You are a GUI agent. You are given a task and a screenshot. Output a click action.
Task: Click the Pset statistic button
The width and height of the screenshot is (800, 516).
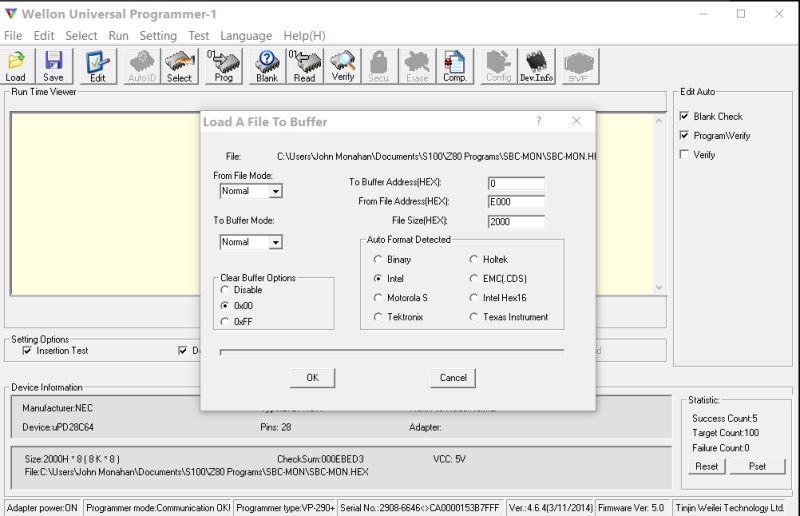pyautogui.click(x=758, y=466)
